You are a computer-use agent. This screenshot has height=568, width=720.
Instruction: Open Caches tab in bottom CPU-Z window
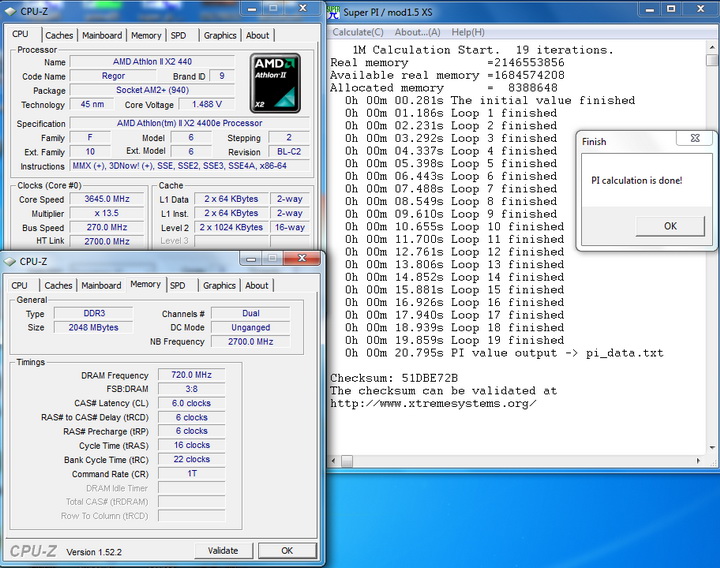pyautogui.click(x=58, y=286)
